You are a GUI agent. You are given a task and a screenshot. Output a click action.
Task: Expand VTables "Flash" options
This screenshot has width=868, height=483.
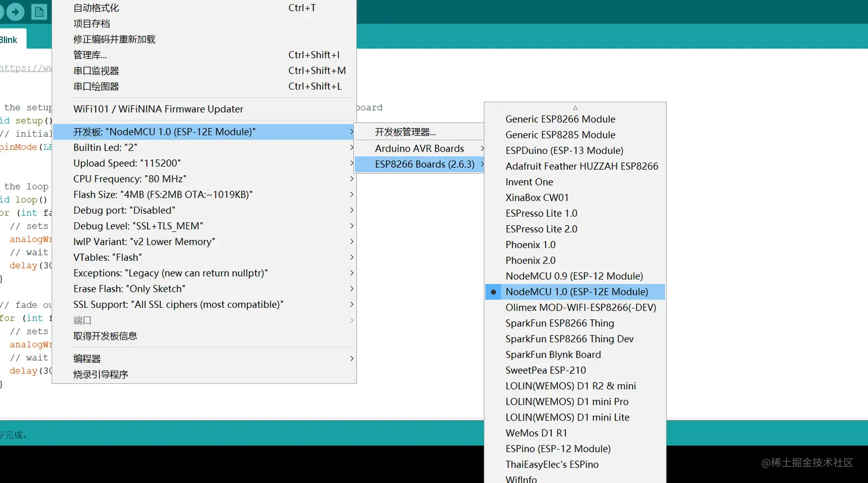(204, 257)
